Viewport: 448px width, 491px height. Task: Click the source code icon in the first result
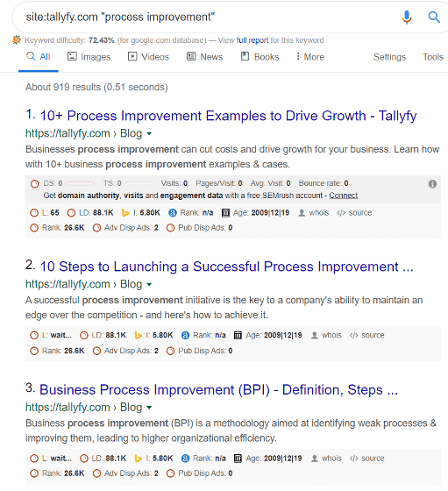(x=341, y=213)
